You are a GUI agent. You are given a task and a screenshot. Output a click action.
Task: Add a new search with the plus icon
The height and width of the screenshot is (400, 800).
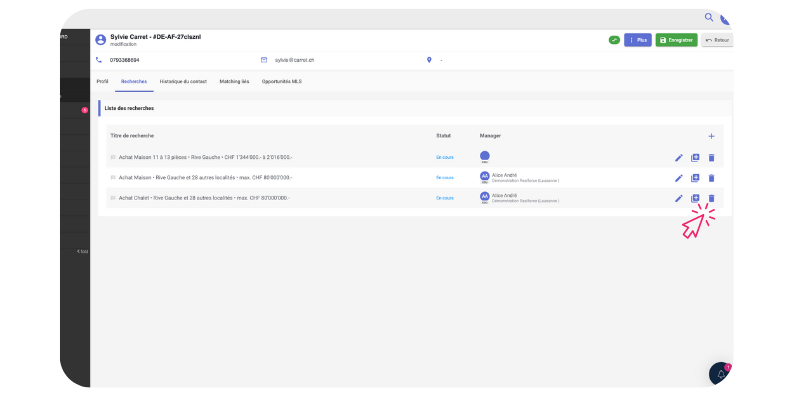click(x=711, y=135)
